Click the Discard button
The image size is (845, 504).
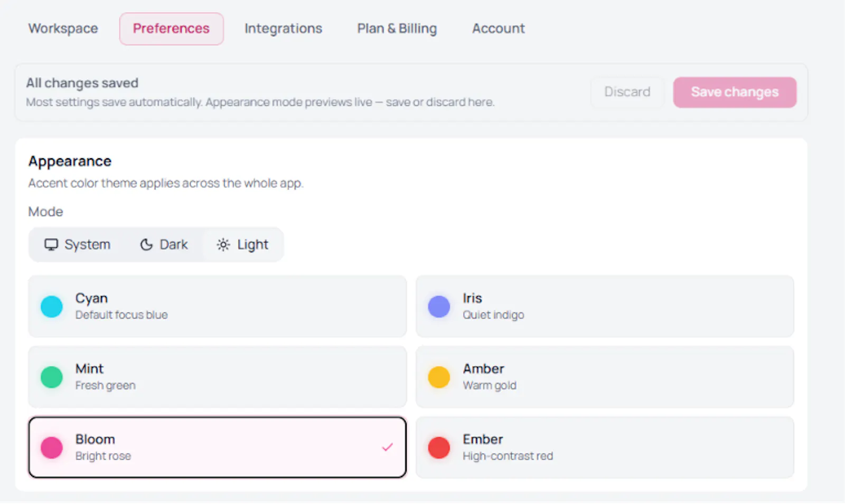[x=627, y=92]
